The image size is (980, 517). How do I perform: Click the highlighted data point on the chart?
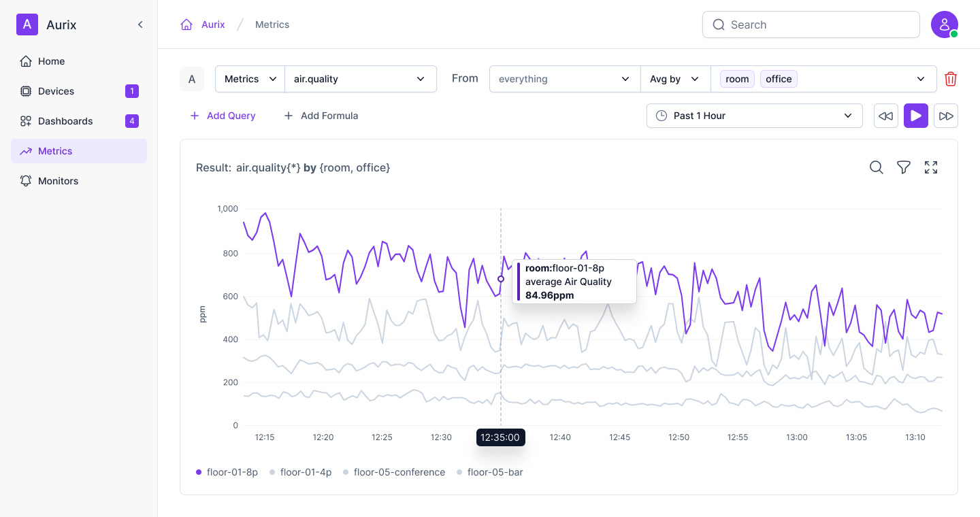pyautogui.click(x=501, y=279)
